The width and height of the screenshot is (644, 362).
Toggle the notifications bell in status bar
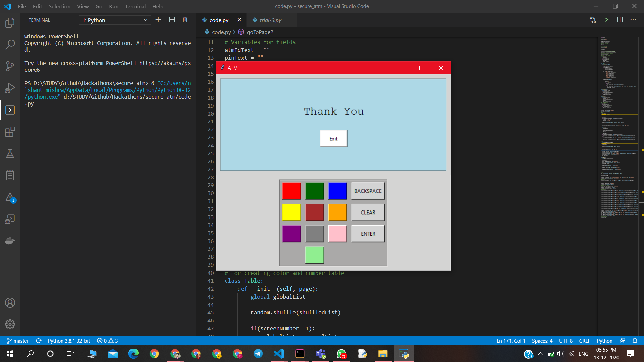click(x=635, y=341)
